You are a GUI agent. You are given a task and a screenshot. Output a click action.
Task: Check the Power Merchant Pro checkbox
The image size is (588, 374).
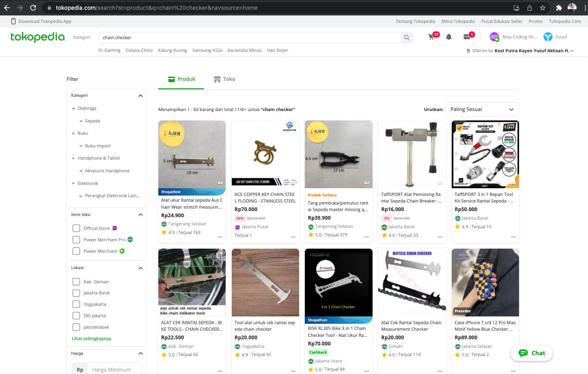76,240
